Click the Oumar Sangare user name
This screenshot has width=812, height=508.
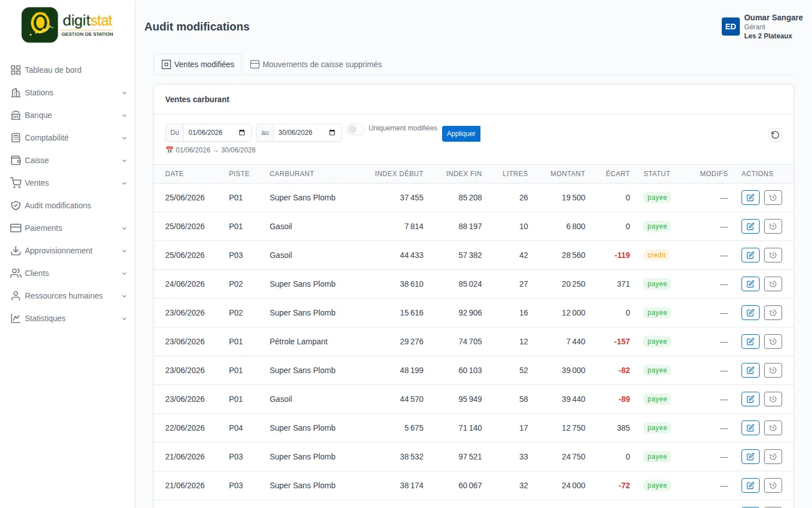(773, 17)
